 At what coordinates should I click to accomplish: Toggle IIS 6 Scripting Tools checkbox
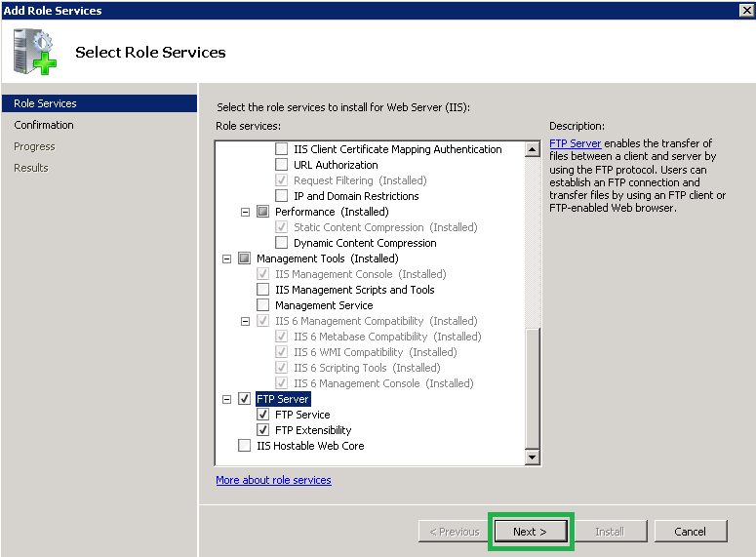tap(282, 368)
